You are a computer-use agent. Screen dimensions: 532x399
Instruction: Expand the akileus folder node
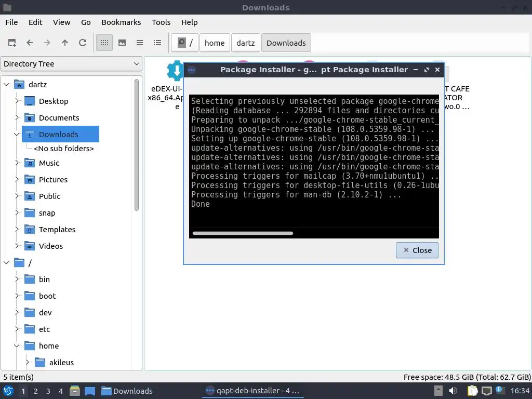coord(27,362)
